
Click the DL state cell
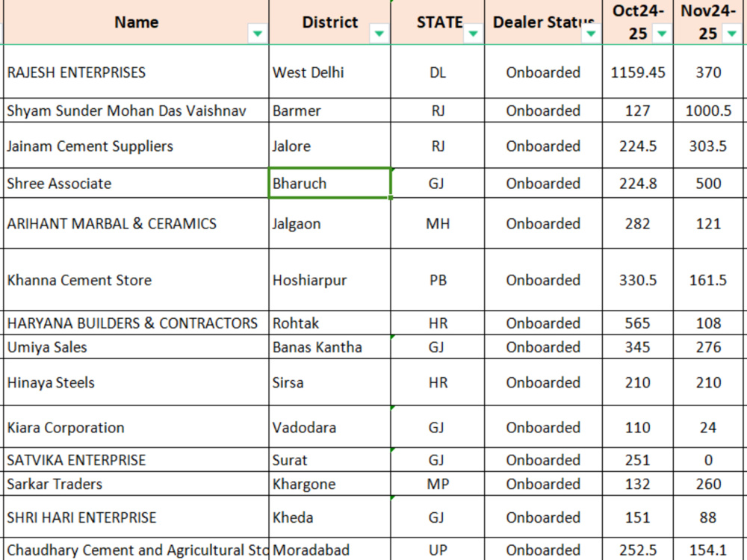438,72
